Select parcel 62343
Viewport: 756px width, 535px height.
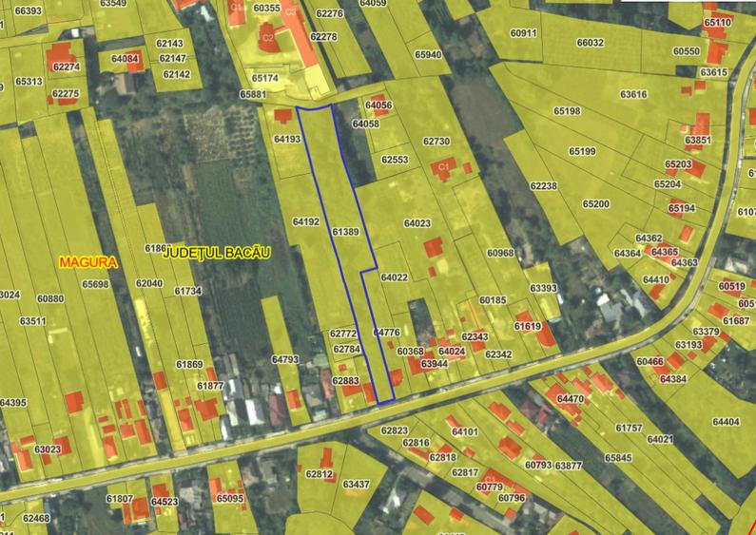click(x=475, y=336)
